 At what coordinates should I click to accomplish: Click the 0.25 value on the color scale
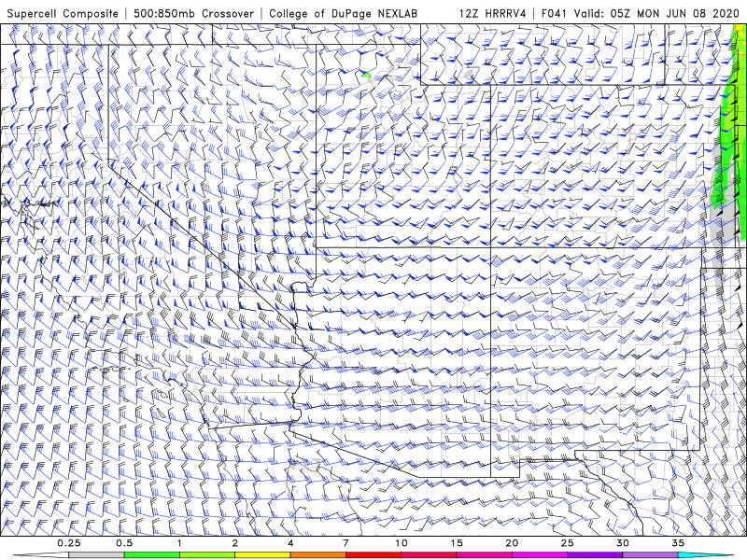click(x=69, y=543)
